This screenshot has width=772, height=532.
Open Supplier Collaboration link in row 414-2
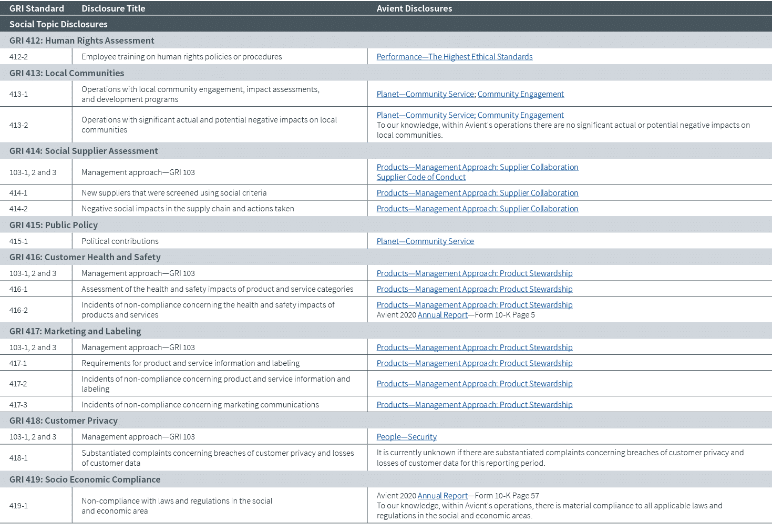point(477,209)
